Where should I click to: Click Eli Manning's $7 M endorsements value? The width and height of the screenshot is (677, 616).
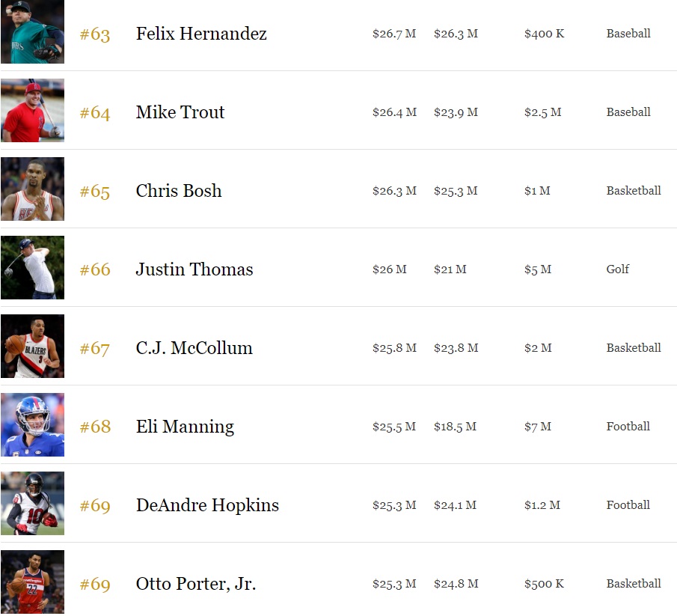(538, 427)
